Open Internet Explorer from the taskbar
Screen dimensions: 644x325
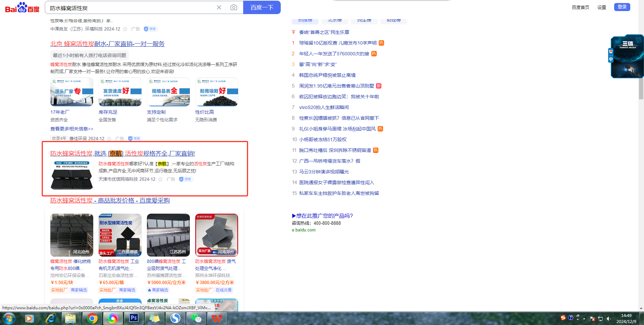(50, 318)
